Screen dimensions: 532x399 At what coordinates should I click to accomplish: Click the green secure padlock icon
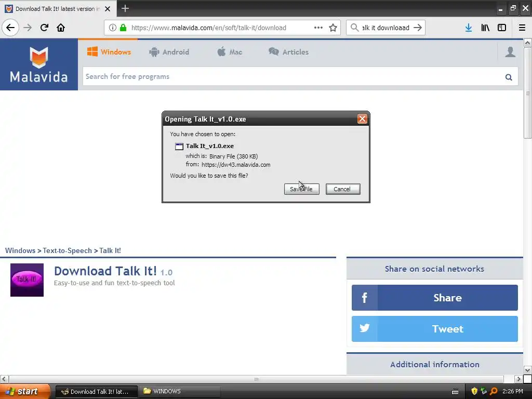click(123, 28)
